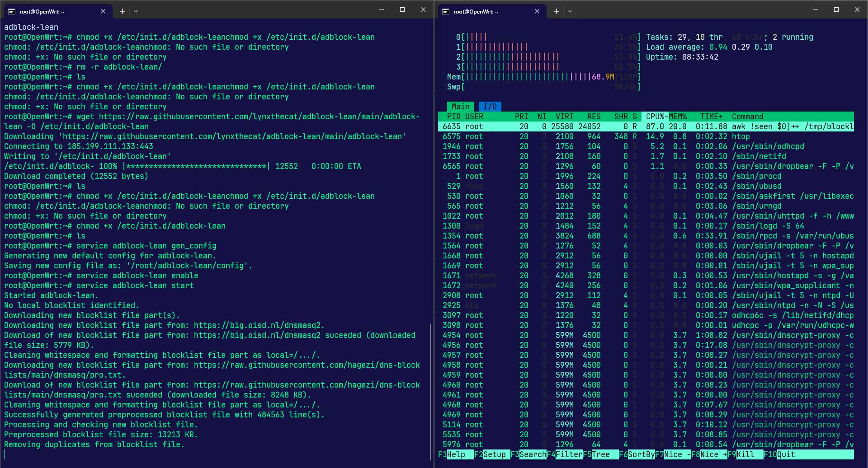
Task: Open the right terminal's new tab dropdown
Action: point(570,11)
